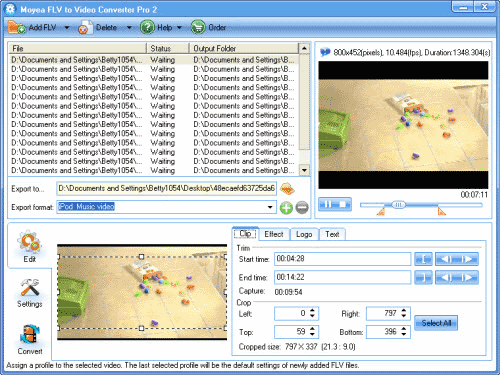
Task: Open Help from the toolbar
Action: point(147,27)
